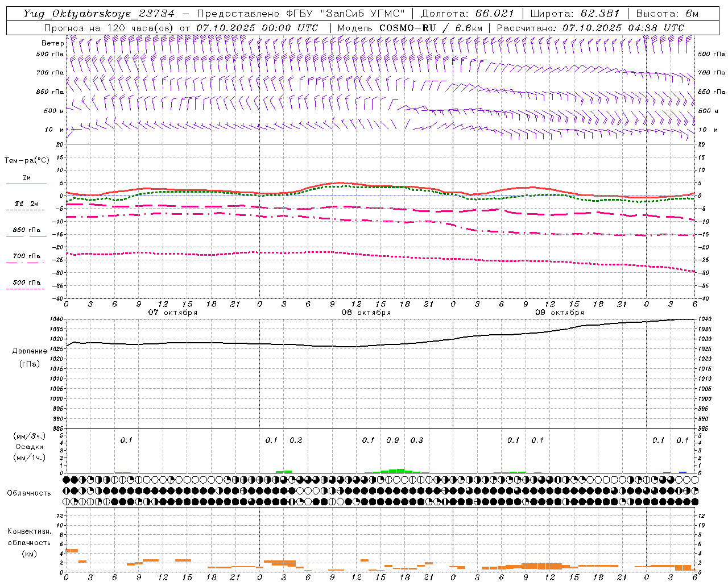Screen dimensions: 728x582
Task: Click the (км) convective cloud unit label
Action: tap(29, 554)
